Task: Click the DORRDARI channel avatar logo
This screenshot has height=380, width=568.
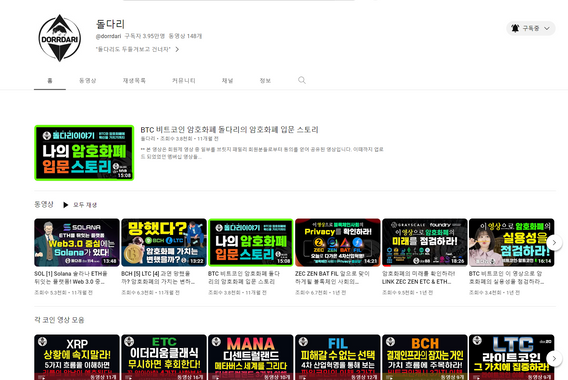Action: (x=59, y=38)
